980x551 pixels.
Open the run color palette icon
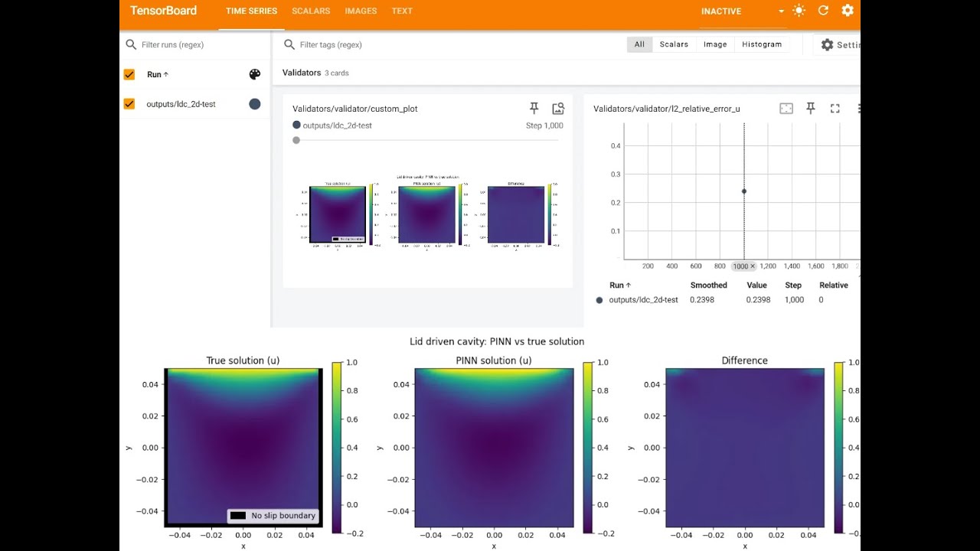(255, 74)
